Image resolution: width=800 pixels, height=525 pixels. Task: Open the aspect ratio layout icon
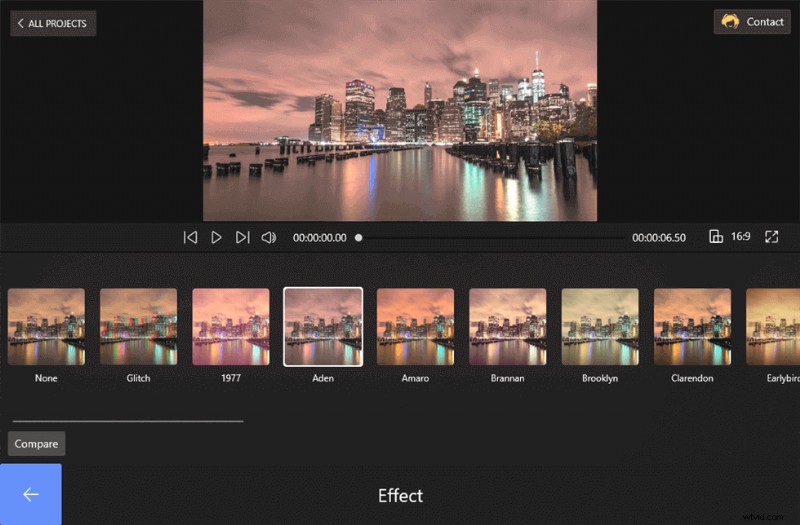(x=716, y=236)
